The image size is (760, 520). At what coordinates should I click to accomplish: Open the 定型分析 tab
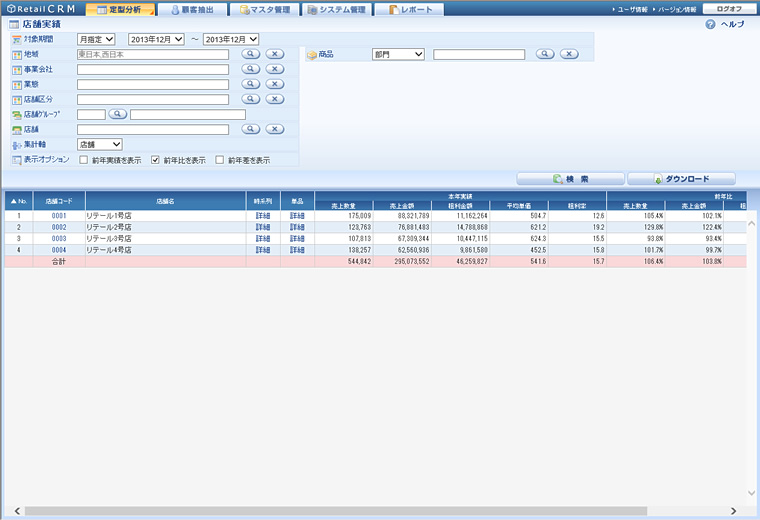tap(120, 9)
